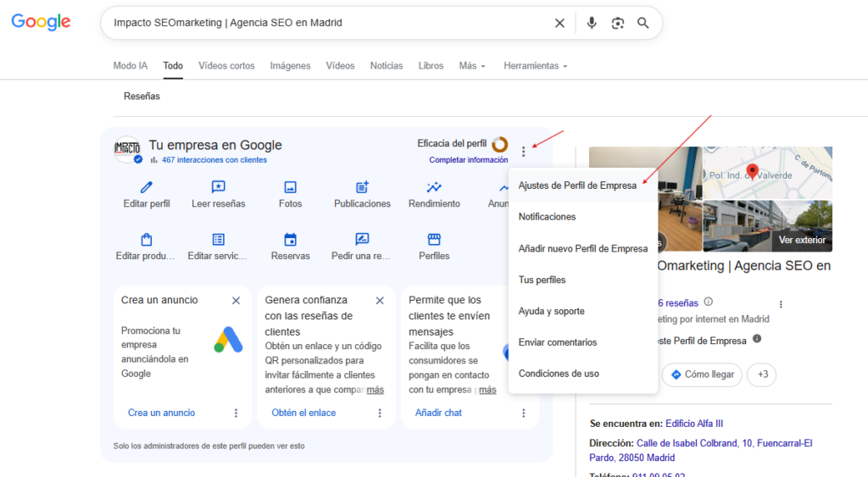Select Añadir nuevo Perfil de Empresa
This screenshot has height=477, width=868.
(583, 248)
